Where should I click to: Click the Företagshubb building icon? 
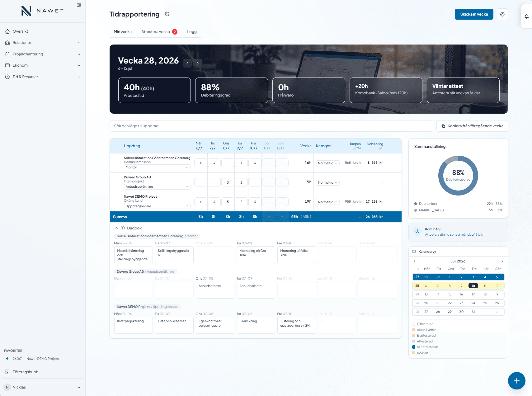[x=7, y=372]
